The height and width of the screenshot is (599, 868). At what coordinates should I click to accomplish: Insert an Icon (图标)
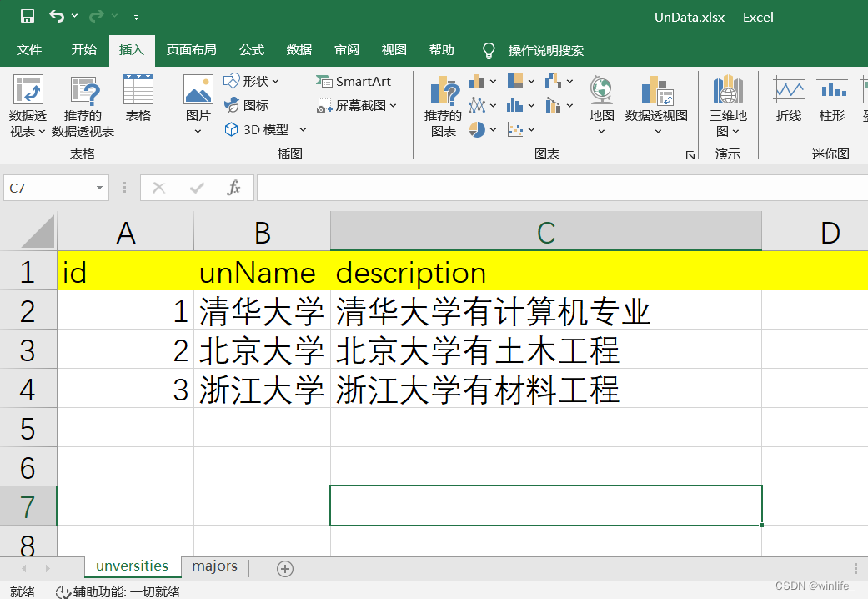point(249,105)
